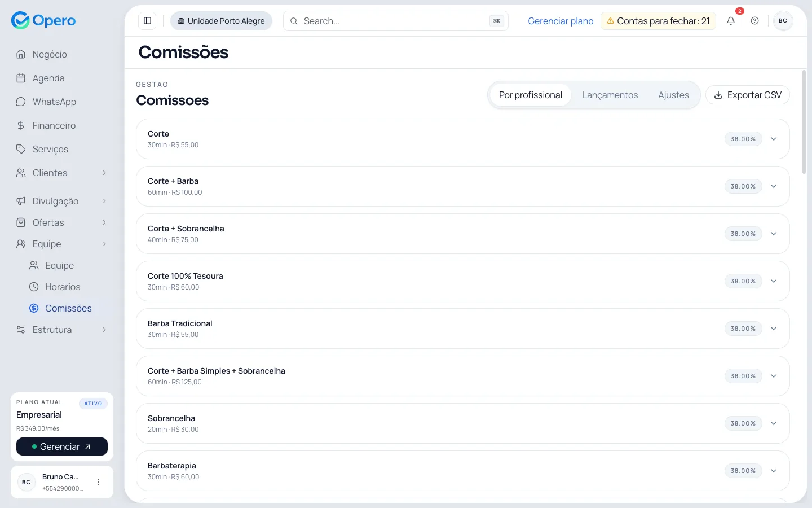
Task: Go to Negócio in the sidebar
Action: [62, 54]
